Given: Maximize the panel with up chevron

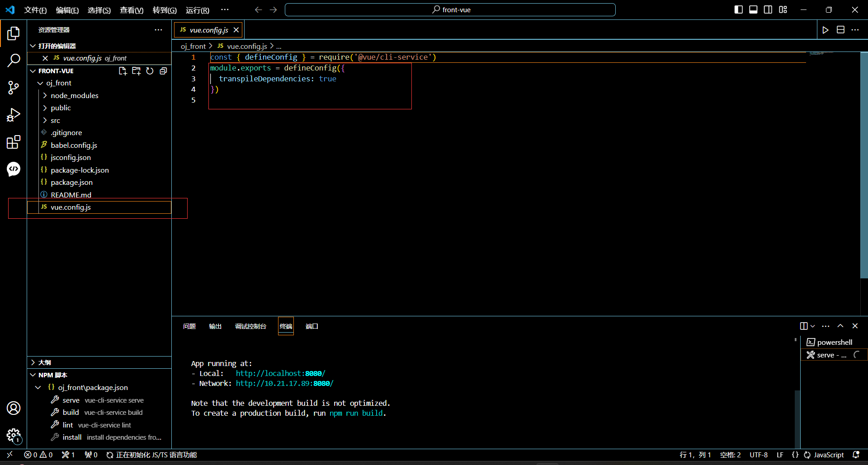Looking at the screenshot, I should (840, 326).
